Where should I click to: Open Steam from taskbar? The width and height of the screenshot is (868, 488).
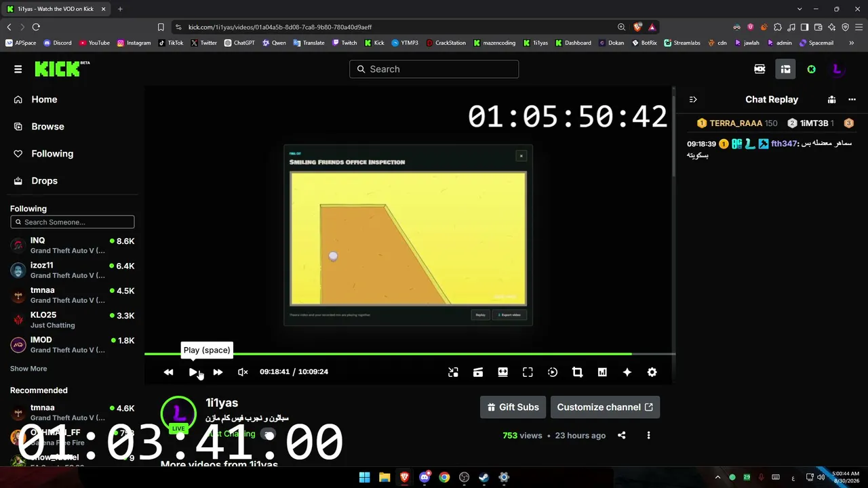[484, 477]
